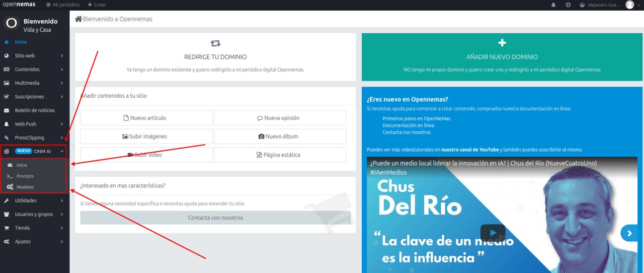This screenshot has height=273, width=644.
Task: Click the Tienda cart icon
Action: [6, 228]
